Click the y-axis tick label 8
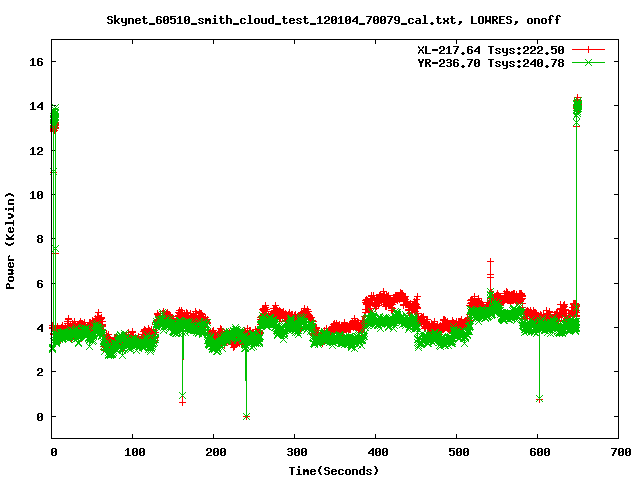 (40, 239)
